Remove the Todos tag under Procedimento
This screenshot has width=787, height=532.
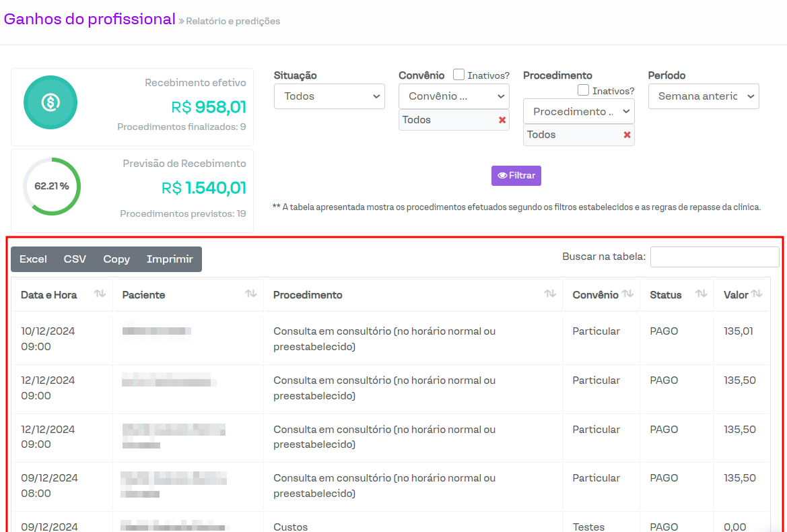[627, 135]
